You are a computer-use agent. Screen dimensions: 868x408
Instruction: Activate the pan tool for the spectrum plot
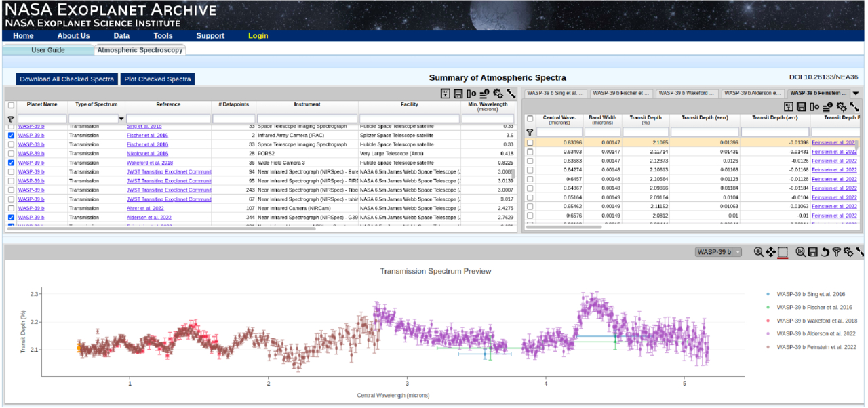[770, 251]
